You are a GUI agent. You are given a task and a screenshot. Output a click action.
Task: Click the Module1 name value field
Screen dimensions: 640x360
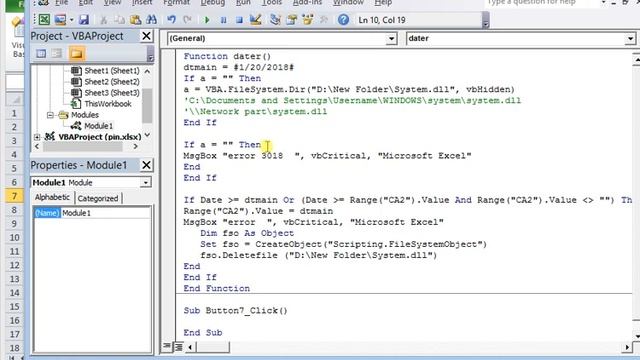tap(106, 213)
